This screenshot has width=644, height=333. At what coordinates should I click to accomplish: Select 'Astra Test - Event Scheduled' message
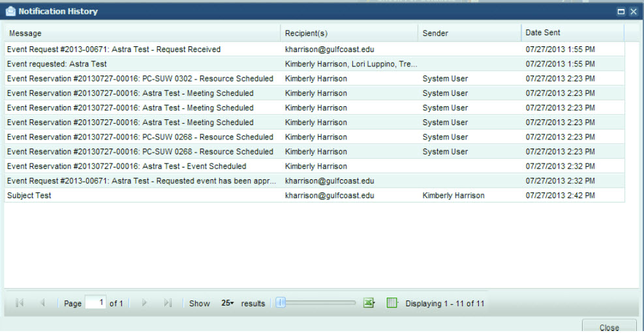pyautogui.click(x=127, y=166)
